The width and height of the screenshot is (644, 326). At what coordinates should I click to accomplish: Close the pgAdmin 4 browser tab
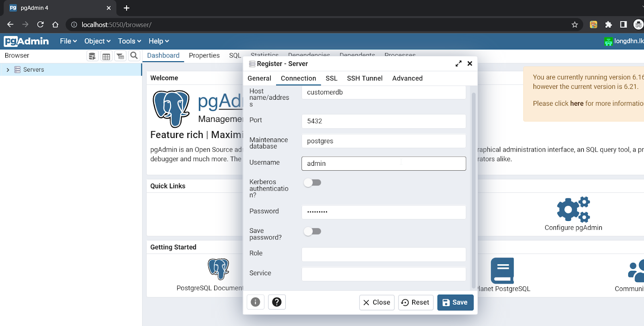pos(109,8)
